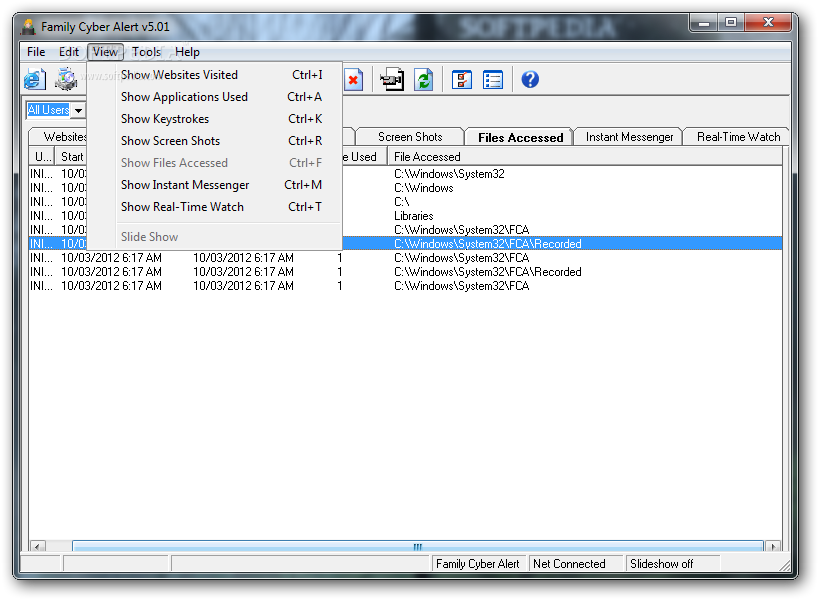Click the applications computer toolbar icon
Image resolution: width=819 pixels, height=600 pixels.
(67, 79)
